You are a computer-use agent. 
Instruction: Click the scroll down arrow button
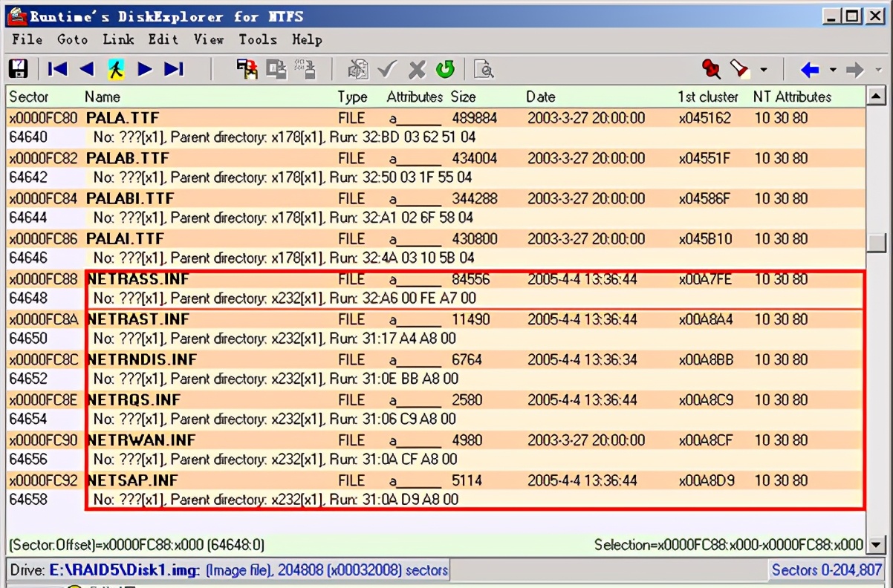coord(877,546)
